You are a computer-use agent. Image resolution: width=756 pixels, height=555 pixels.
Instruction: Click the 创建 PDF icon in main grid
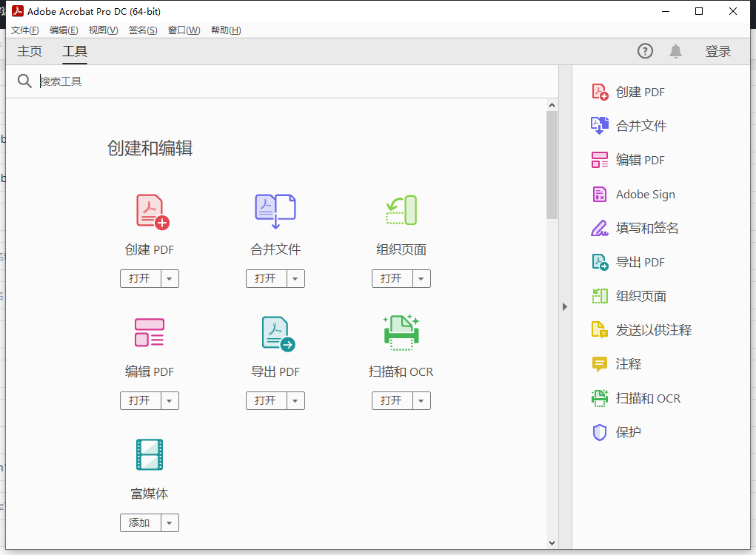(x=153, y=212)
